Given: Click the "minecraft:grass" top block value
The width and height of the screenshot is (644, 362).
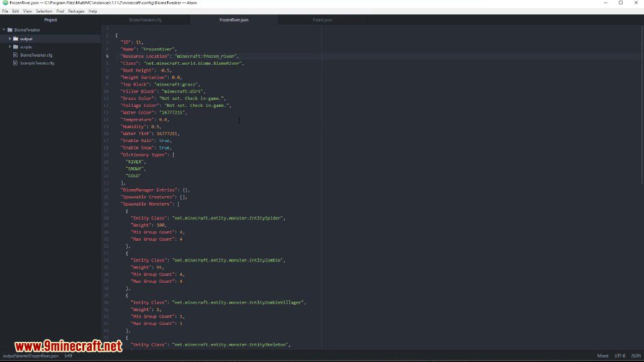Looking at the screenshot, I should 175,85.
